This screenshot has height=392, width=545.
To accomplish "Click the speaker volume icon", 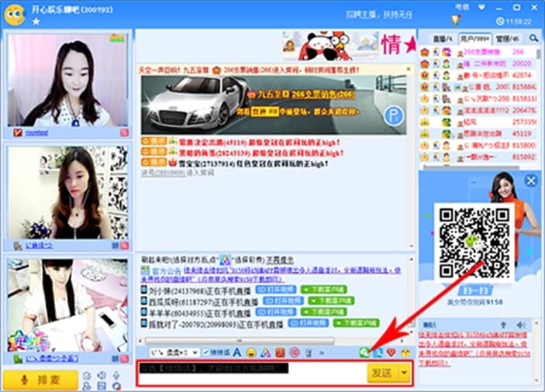I will click(x=102, y=375).
